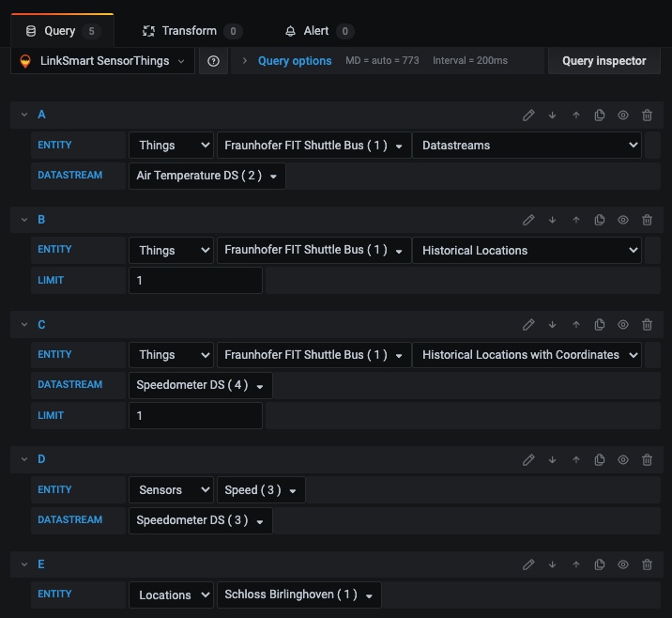Open Things entity dropdown in query B
This screenshot has height=618, width=672.
(x=171, y=250)
